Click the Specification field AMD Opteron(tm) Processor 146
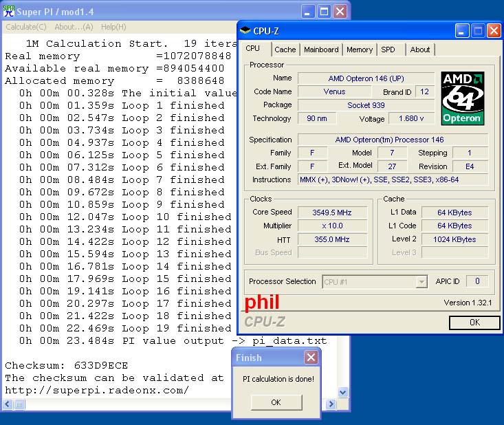 (393, 140)
